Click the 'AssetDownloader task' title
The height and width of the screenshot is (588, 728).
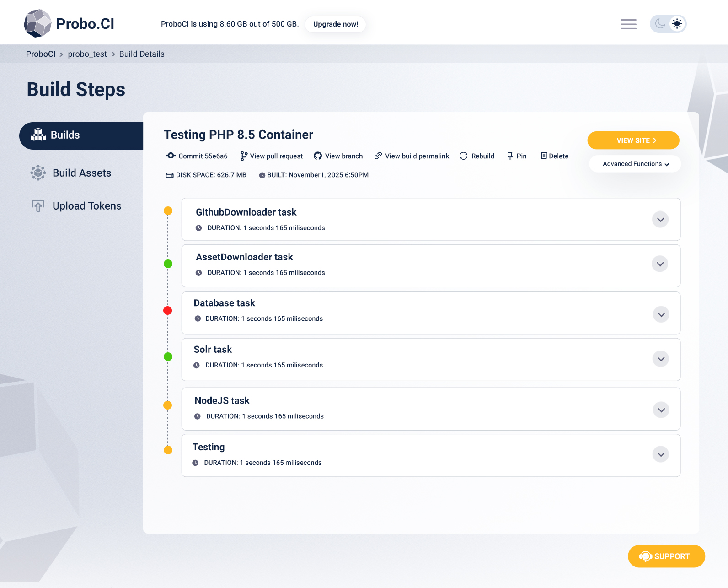244,257
